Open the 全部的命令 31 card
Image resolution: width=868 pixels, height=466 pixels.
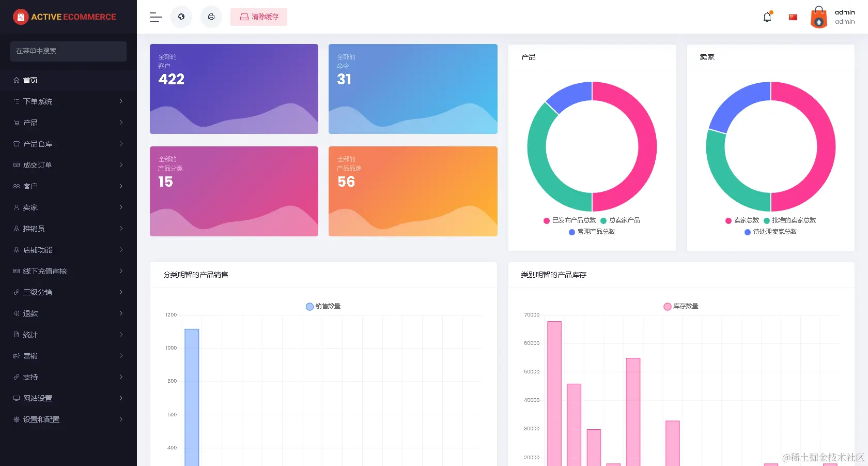(413, 89)
